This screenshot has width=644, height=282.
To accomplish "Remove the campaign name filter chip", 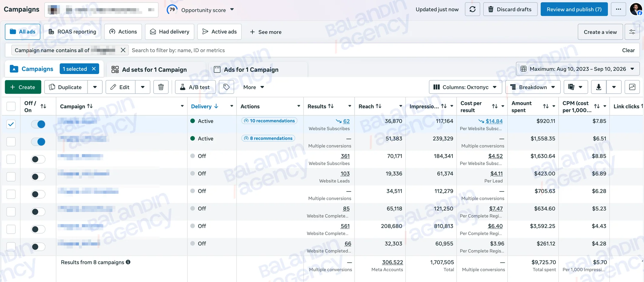I will coord(123,50).
